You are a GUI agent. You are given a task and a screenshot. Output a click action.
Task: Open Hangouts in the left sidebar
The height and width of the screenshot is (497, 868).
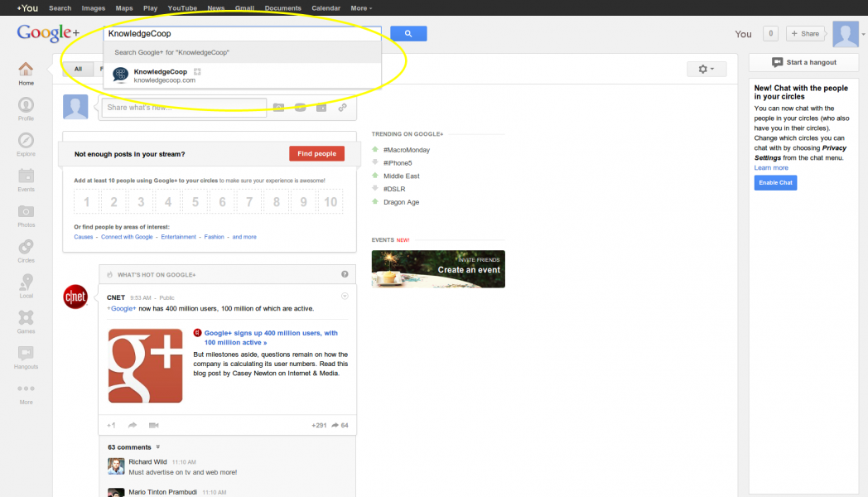coord(26,355)
